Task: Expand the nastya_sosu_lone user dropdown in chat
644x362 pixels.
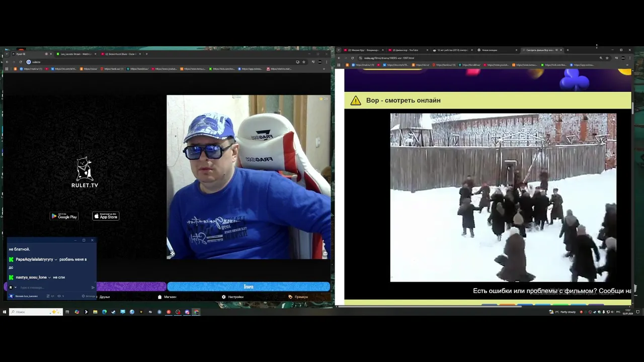Action: click(x=49, y=277)
